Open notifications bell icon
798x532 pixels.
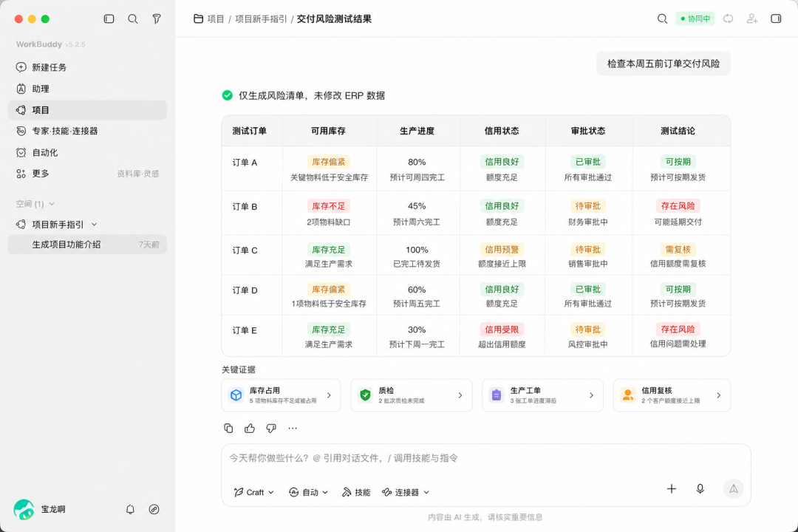(x=130, y=509)
